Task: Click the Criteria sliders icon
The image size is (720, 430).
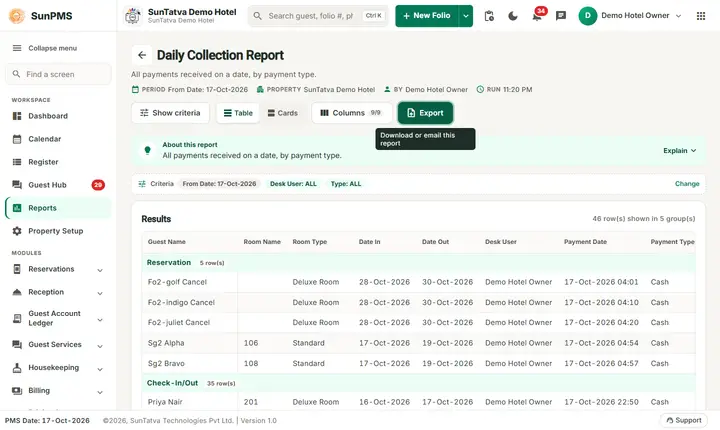Action: coord(142,184)
